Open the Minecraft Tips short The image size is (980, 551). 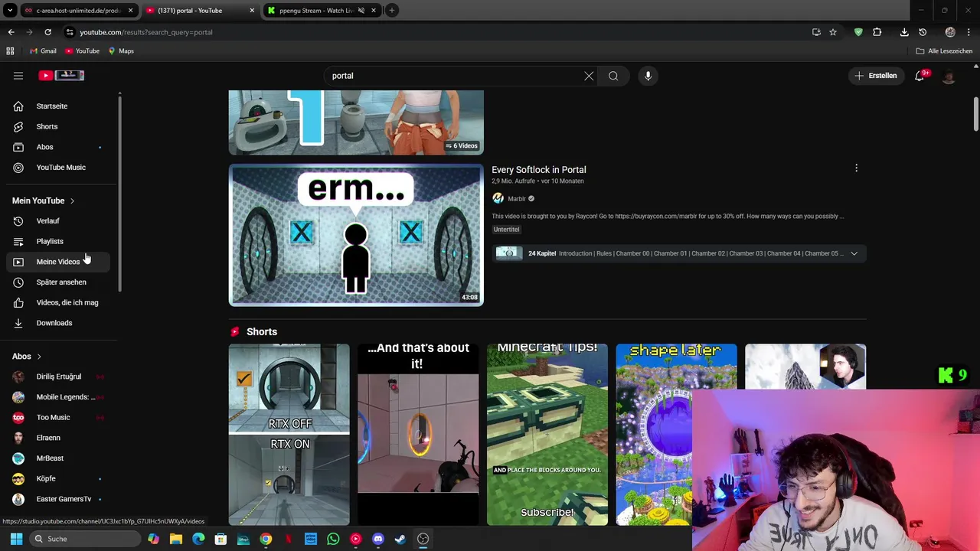[x=547, y=435]
